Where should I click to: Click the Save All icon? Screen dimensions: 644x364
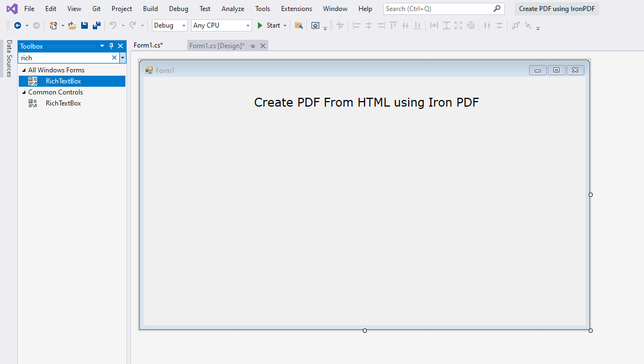[96, 25]
